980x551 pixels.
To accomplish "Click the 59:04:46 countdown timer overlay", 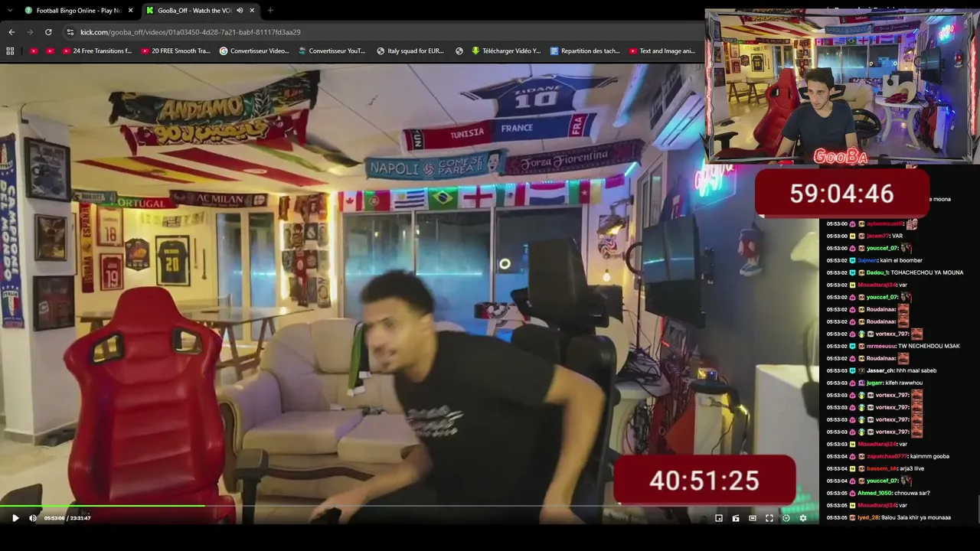I will (x=842, y=193).
